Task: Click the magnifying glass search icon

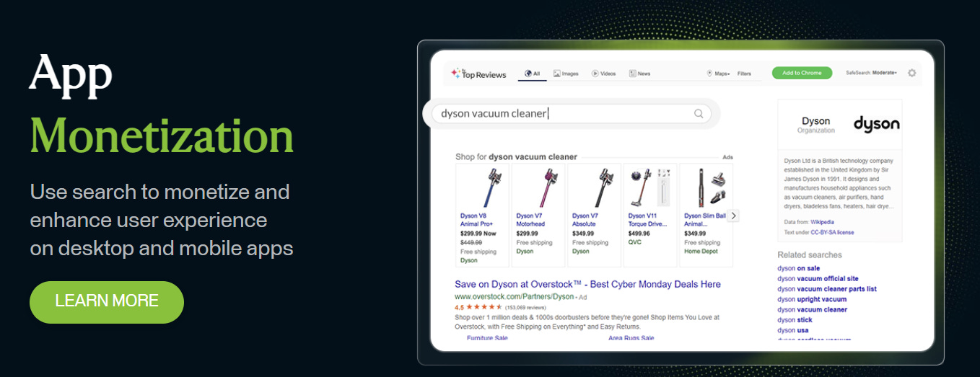Action: coord(699,113)
